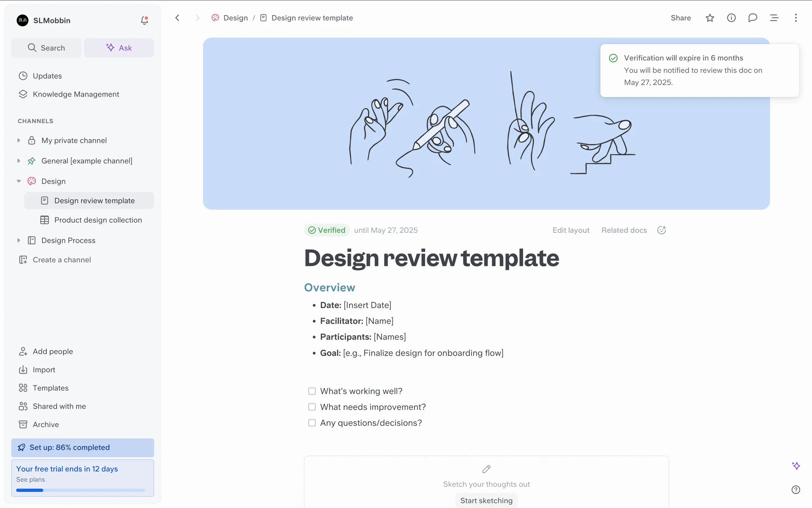The width and height of the screenshot is (812, 508).
Task: Collapse the Design channel
Action: 19,181
